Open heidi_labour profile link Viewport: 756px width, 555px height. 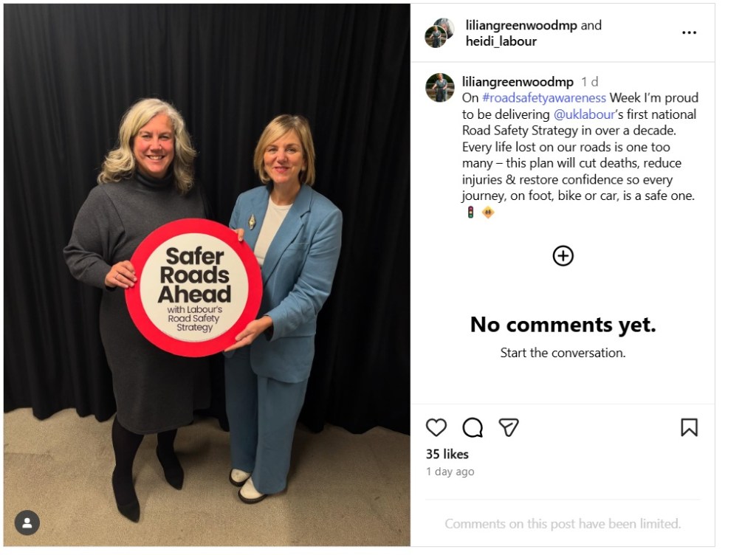pos(501,41)
